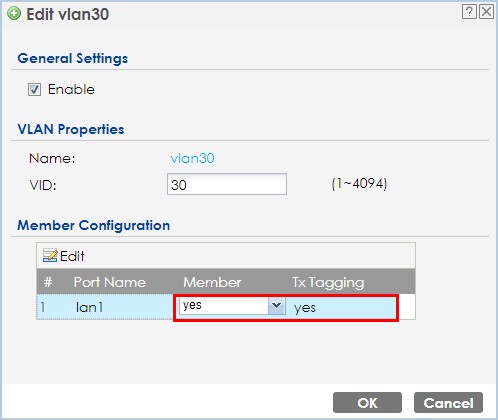Click the vlan30 name link

coord(192,158)
